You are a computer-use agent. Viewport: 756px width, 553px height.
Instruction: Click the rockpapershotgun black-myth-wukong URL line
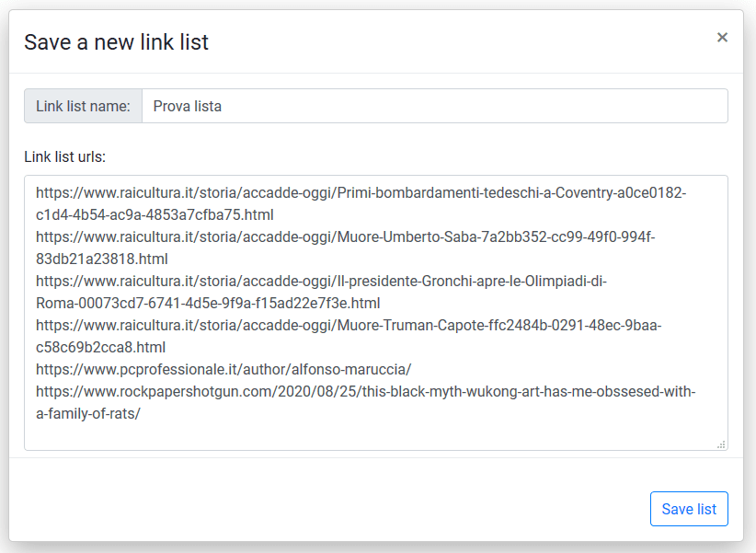pyautogui.click(x=366, y=392)
